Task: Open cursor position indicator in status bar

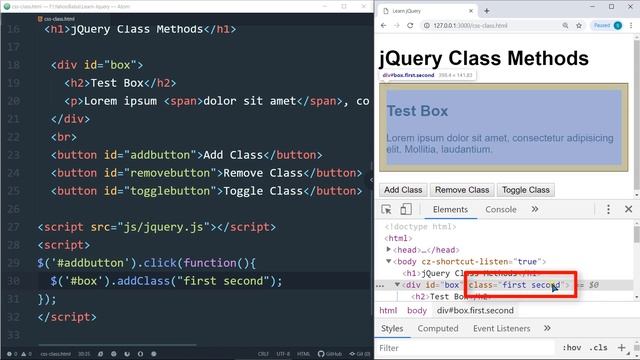Action: [x=84, y=354]
